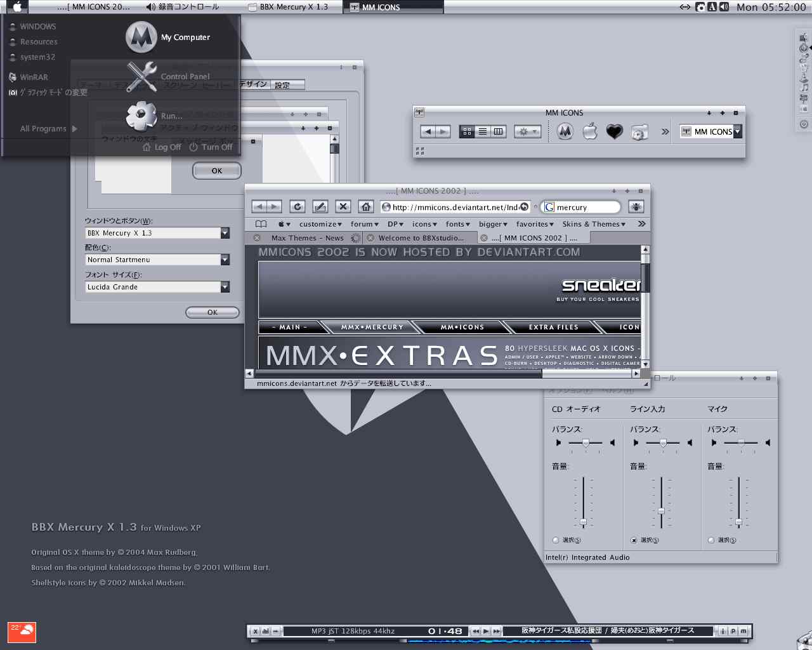This screenshot has height=650, width=812.
Task: Open the bookmarks book icon
Action: pyautogui.click(x=261, y=224)
